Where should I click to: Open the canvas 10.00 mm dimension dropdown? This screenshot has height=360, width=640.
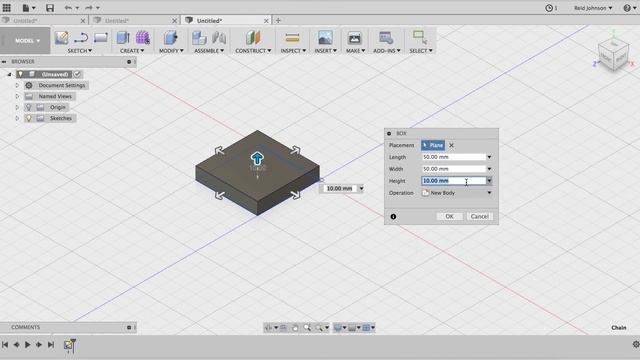tap(361, 189)
